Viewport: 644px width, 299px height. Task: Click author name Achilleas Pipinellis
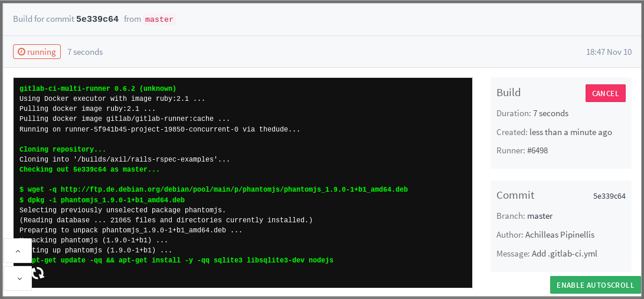coord(560,235)
